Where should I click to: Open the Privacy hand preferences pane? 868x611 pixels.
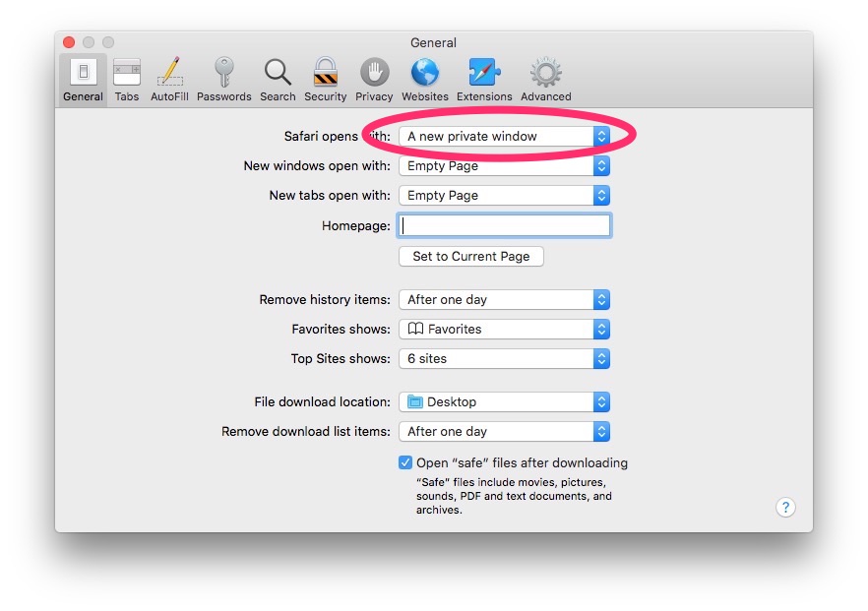pyautogui.click(x=374, y=80)
